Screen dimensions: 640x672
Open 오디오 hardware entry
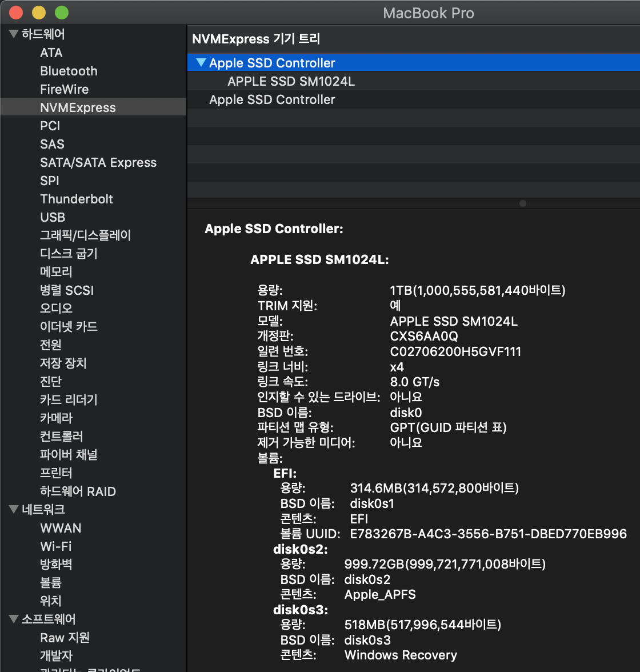tap(56, 308)
